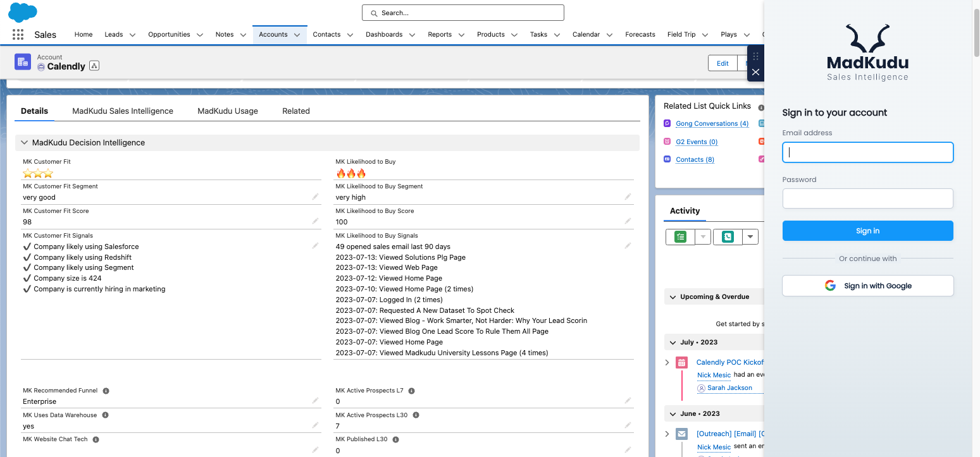Screen dimensions: 980x457
Task: Click the Calendly account building icon
Action: point(23,61)
